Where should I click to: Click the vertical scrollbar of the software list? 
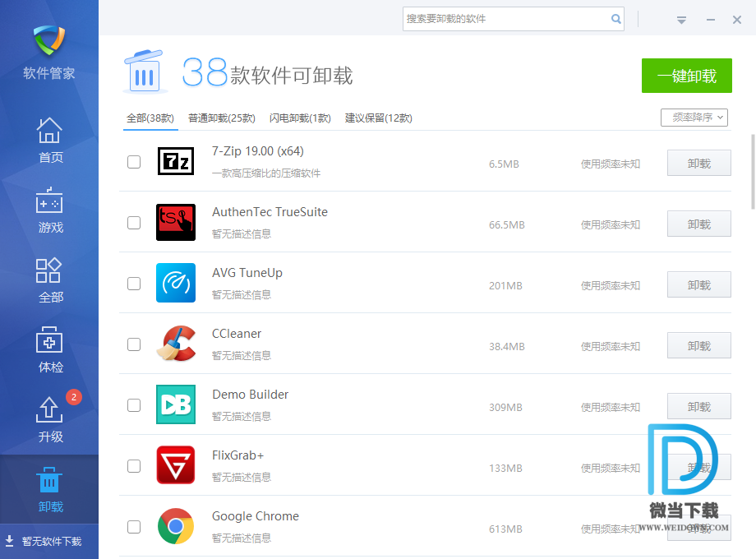coord(753,172)
